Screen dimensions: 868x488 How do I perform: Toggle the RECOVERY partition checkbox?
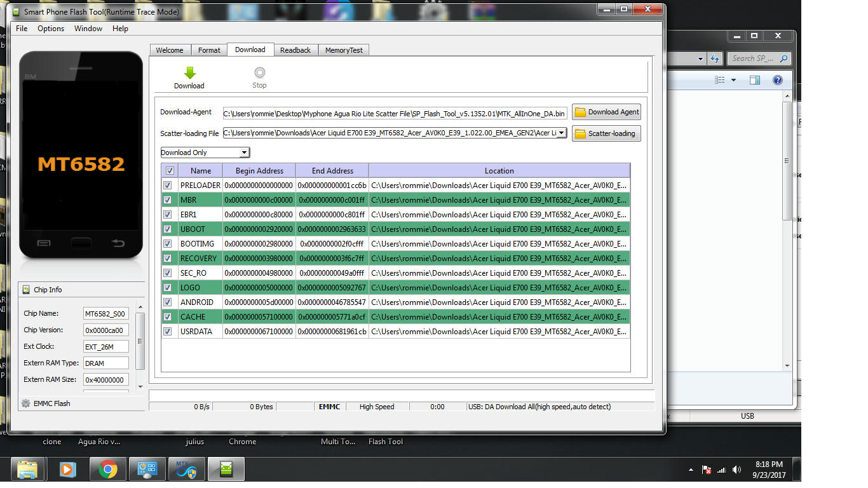(x=168, y=259)
